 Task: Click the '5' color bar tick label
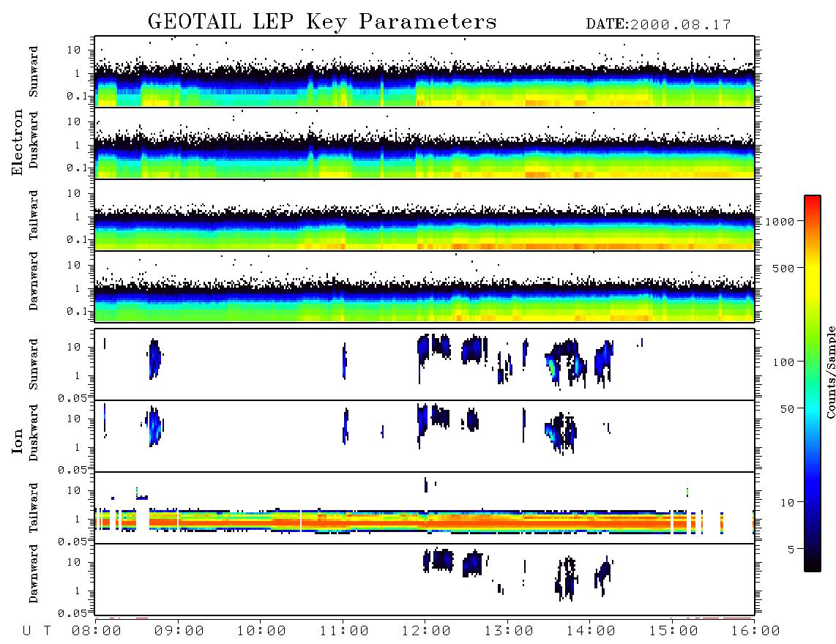pyautogui.click(x=791, y=549)
